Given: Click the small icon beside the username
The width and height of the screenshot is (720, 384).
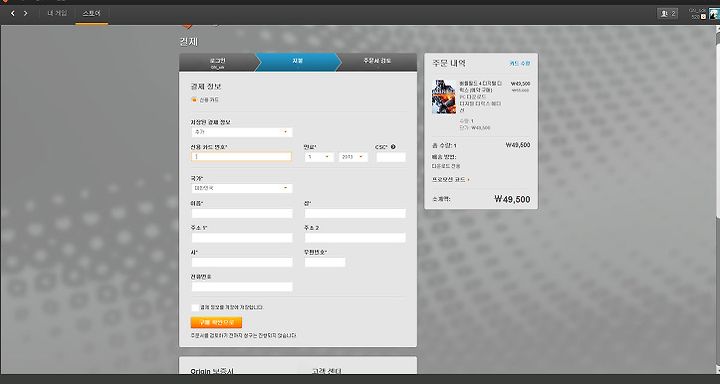Looking at the screenshot, I should click(x=703, y=17).
